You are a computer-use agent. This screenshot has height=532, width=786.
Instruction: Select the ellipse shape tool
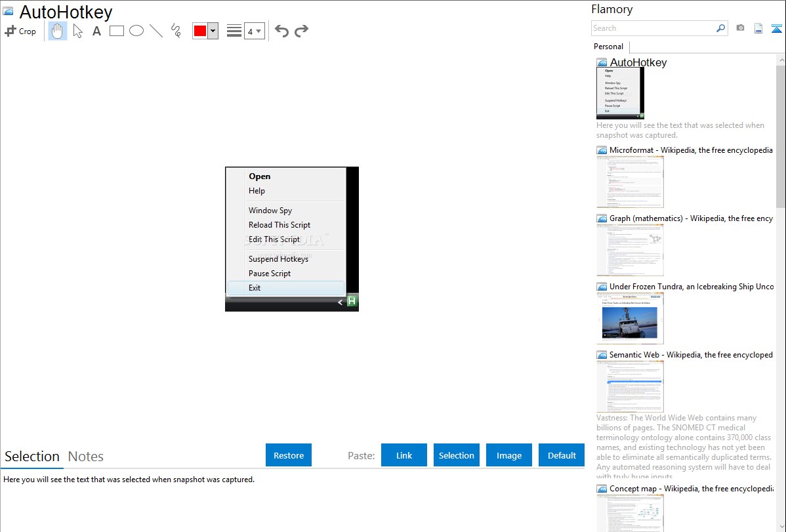tap(136, 31)
